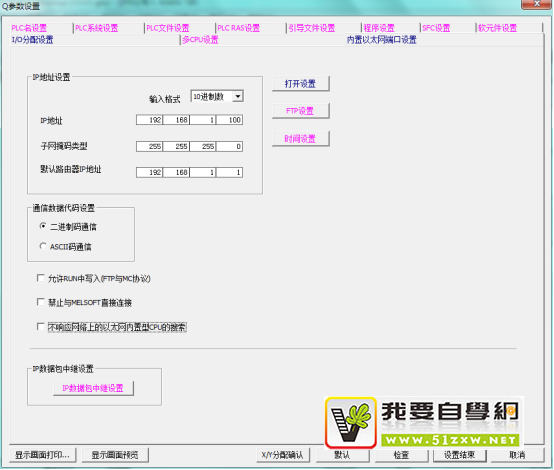This screenshot has height=470, width=554.
Task: Click 设置结束 to finish settings
Action: [459, 455]
